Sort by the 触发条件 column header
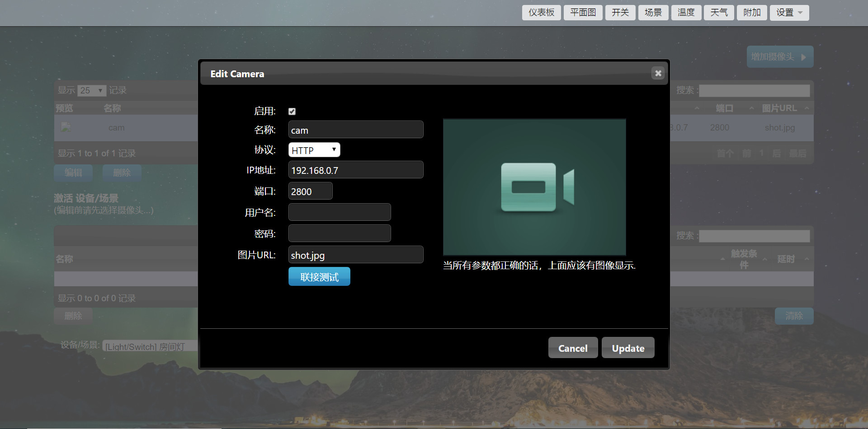Image resolution: width=868 pixels, height=429 pixels. click(744, 259)
